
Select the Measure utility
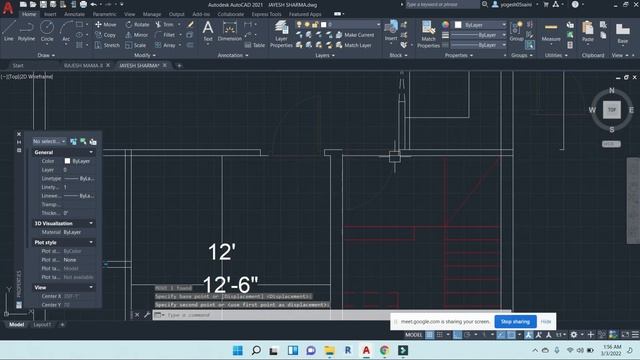coord(551,31)
